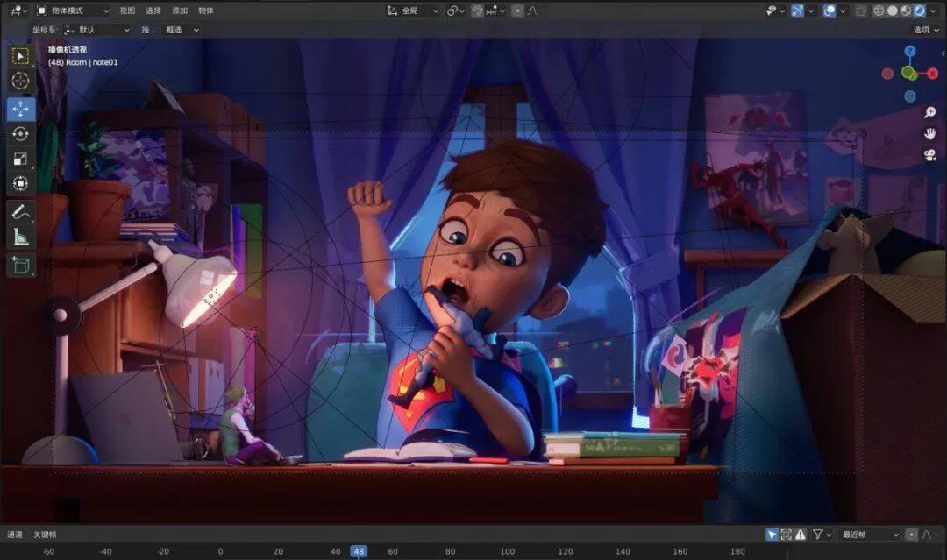Viewport: 947px width, 560px height.
Task: Click the negative X axis gizmo circle
Action: (x=887, y=74)
